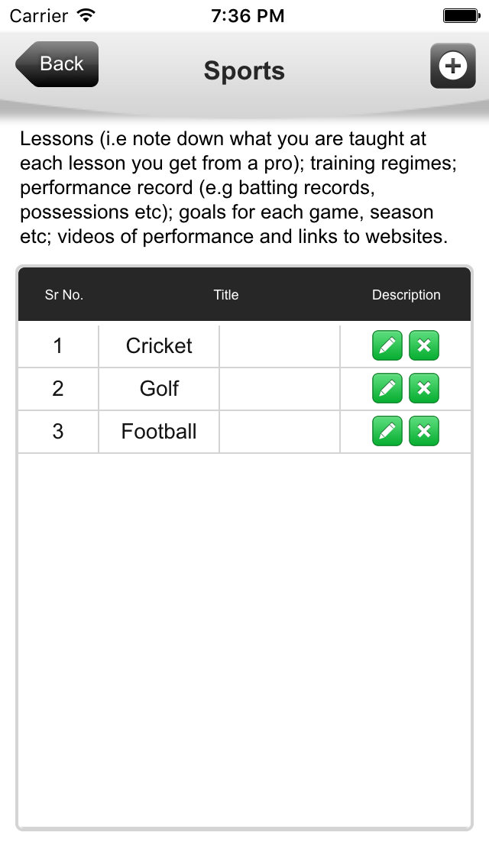The width and height of the screenshot is (489, 868).
Task: Edit the Cricket entry with the pencil icon
Action: [387, 345]
